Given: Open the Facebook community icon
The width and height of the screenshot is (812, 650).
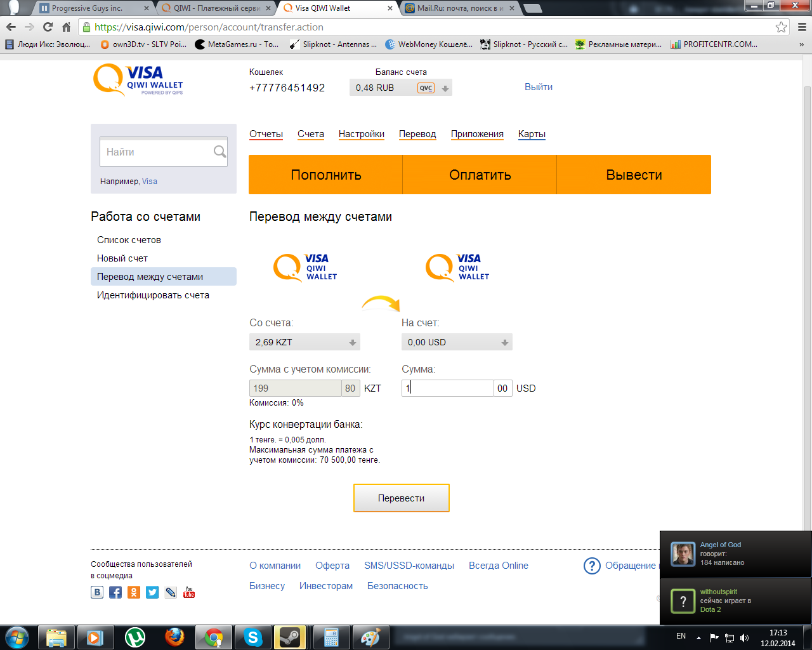Looking at the screenshot, I should coord(115,592).
